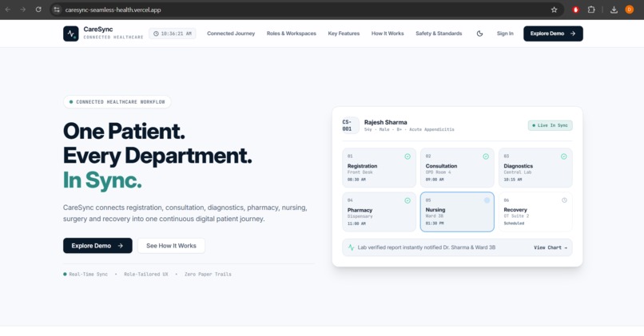Click the browser forward arrow

(x=23, y=10)
